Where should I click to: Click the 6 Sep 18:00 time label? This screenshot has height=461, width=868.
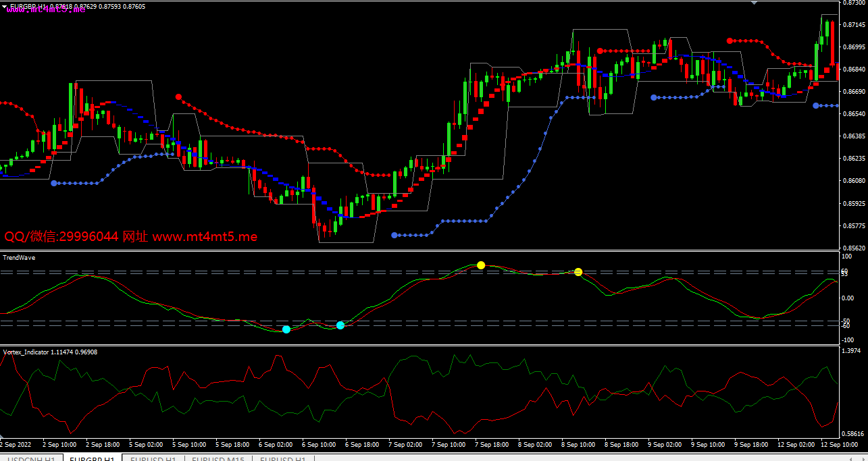[361, 445]
